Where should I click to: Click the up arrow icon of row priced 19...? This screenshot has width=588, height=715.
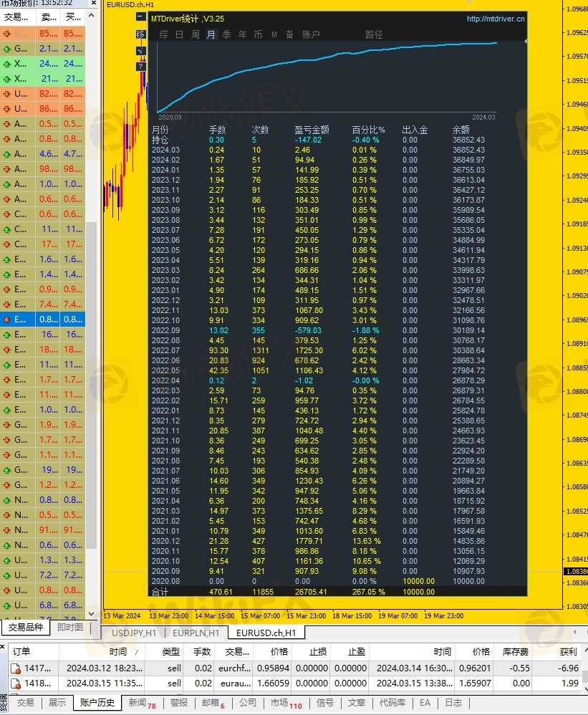click(7, 470)
